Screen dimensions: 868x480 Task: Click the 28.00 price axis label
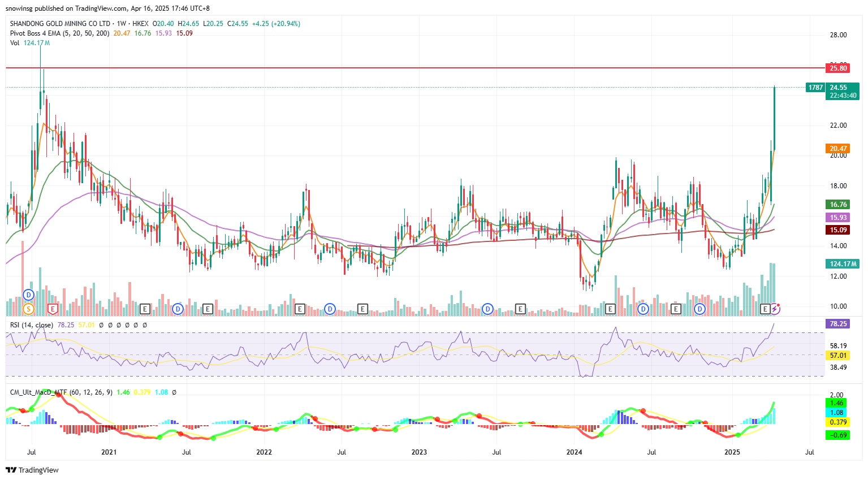[838, 35]
